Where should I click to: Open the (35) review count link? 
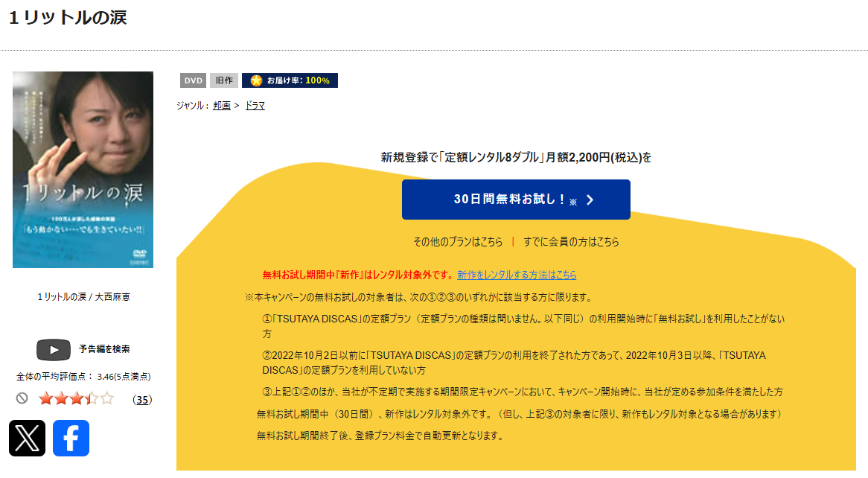(x=141, y=400)
